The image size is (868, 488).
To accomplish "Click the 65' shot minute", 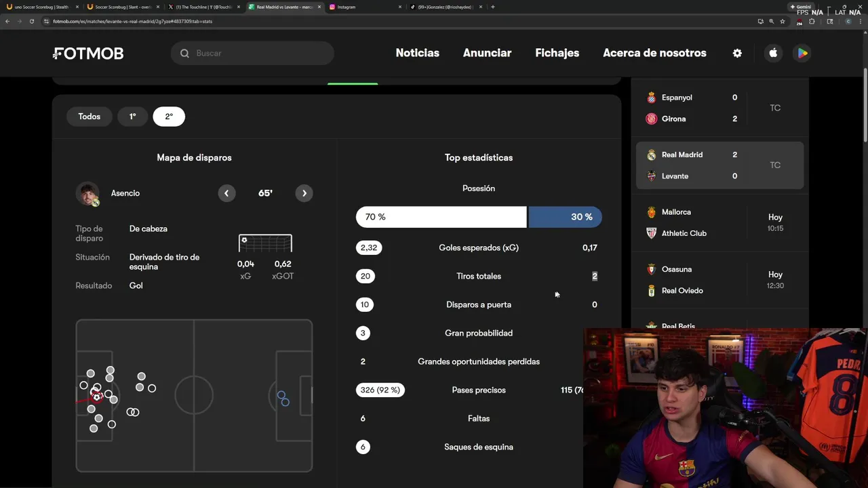I will pos(265,193).
